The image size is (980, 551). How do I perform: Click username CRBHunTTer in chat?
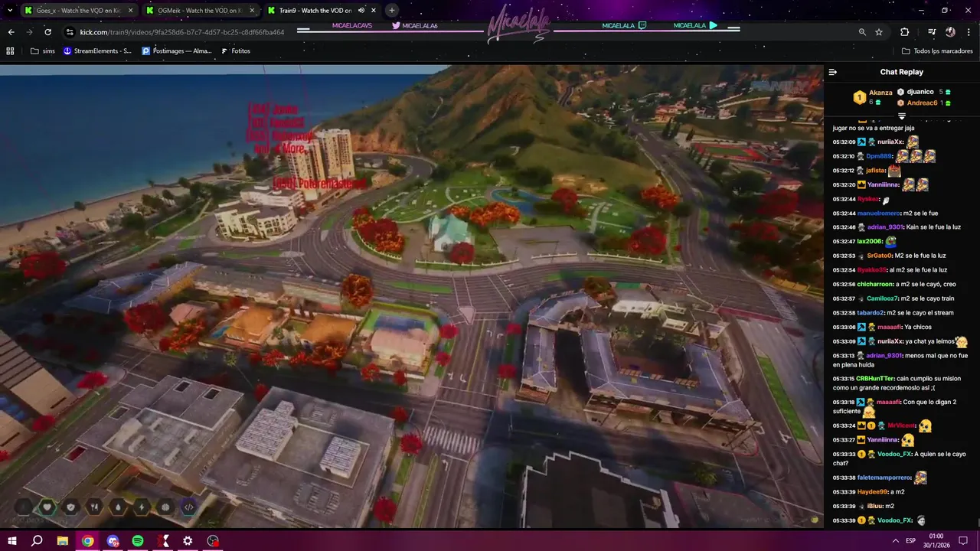point(875,379)
